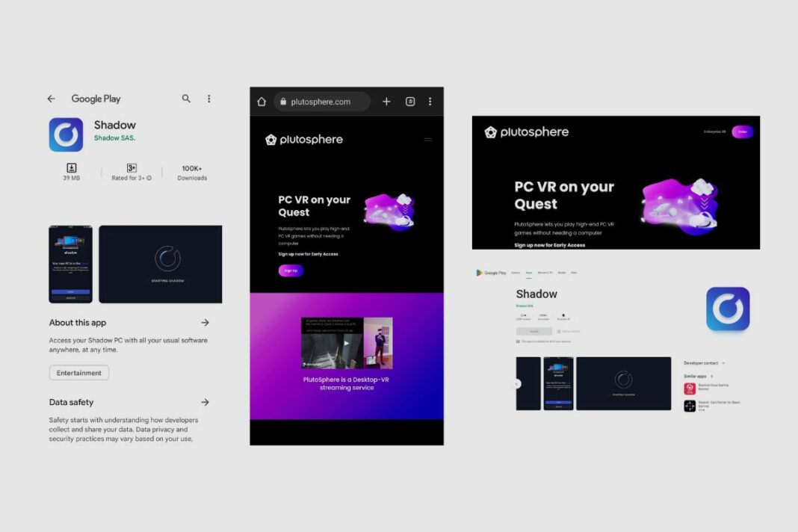Click the back arrow on Google Play
Image resolution: width=798 pixels, height=532 pixels.
(50, 99)
